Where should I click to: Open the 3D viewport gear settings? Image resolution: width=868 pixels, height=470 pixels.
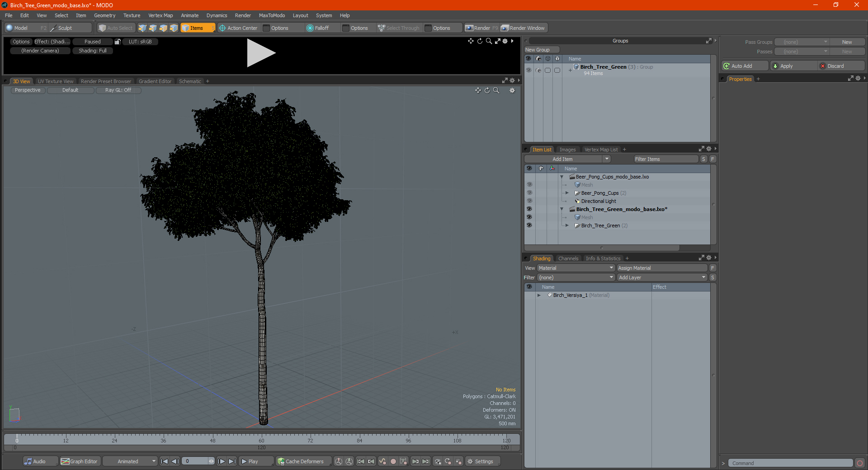tap(512, 90)
